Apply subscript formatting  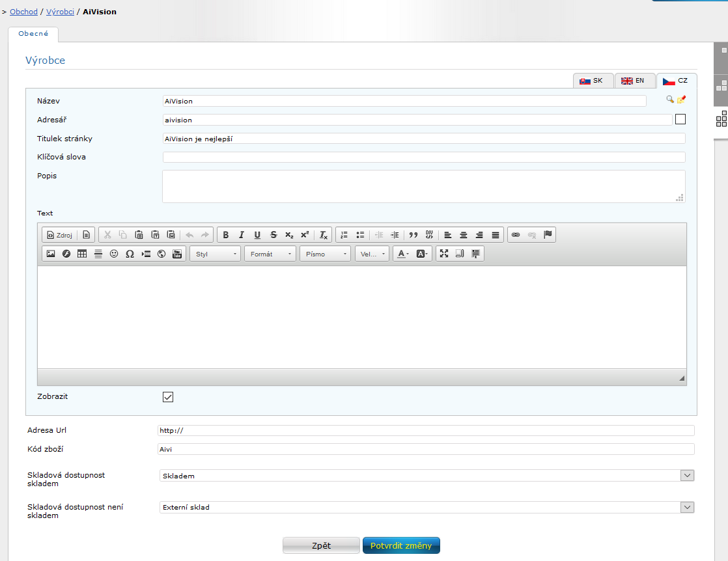(289, 235)
